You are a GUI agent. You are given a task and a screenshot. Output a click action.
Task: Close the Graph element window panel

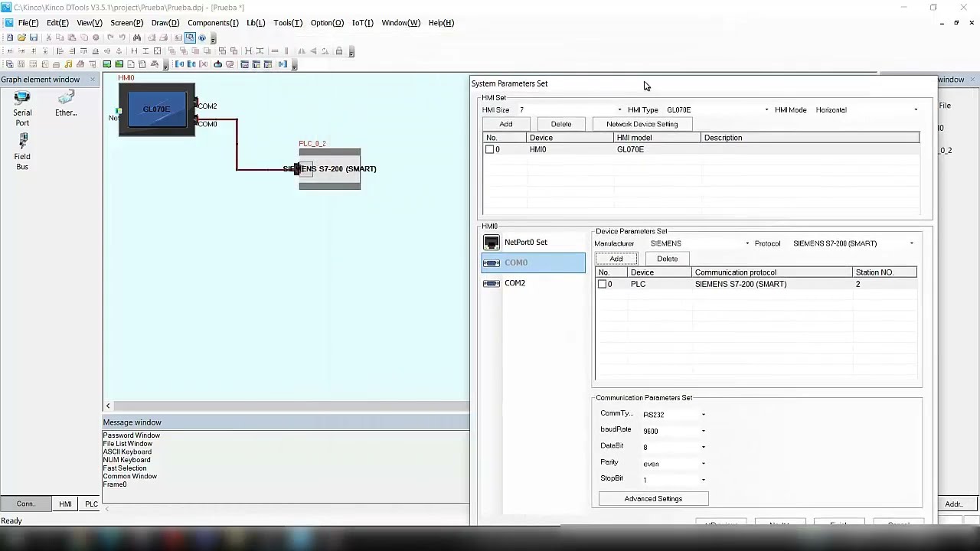[x=93, y=80]
